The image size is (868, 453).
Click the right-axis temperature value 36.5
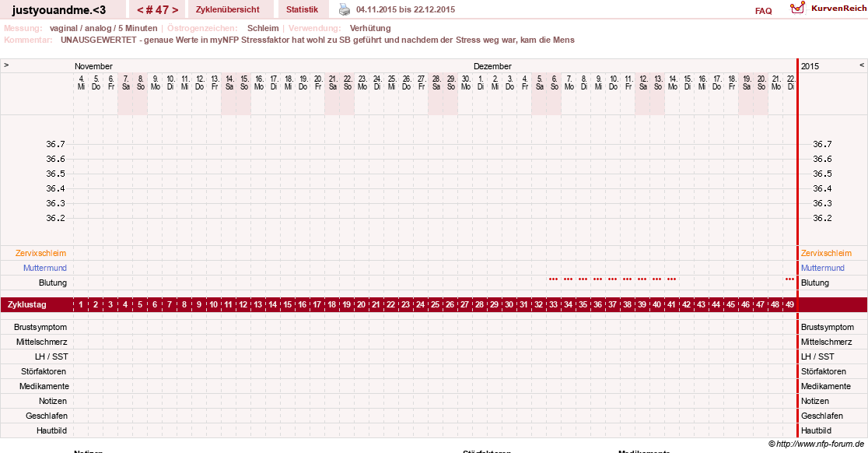pos(822,174)
